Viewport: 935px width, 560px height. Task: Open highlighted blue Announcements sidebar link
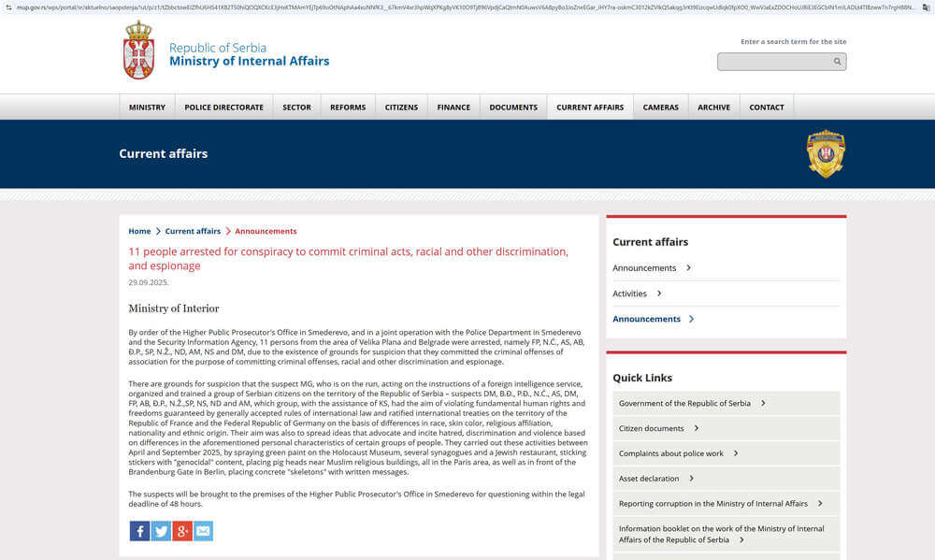[646, 319]
